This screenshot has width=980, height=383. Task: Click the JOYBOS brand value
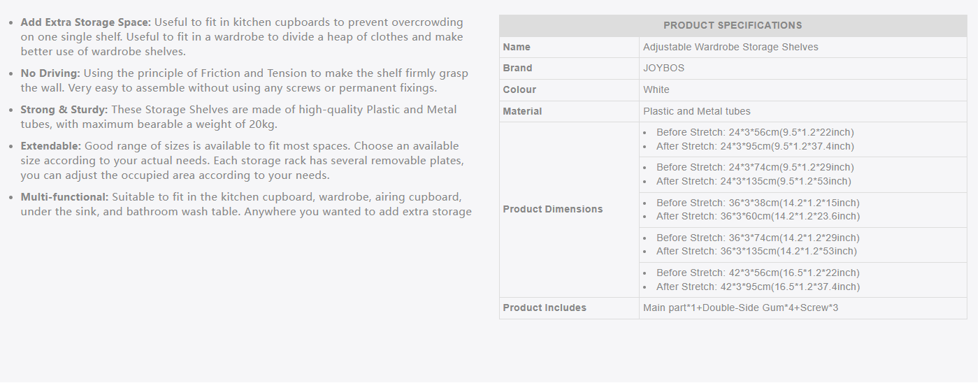(x=664, y=68)
